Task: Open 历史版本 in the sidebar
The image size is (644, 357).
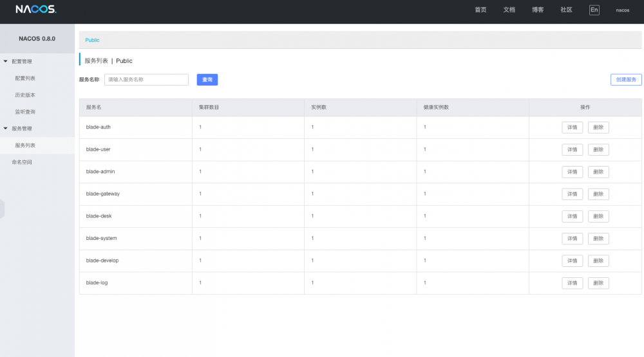Action: click(x=25, y=95)
